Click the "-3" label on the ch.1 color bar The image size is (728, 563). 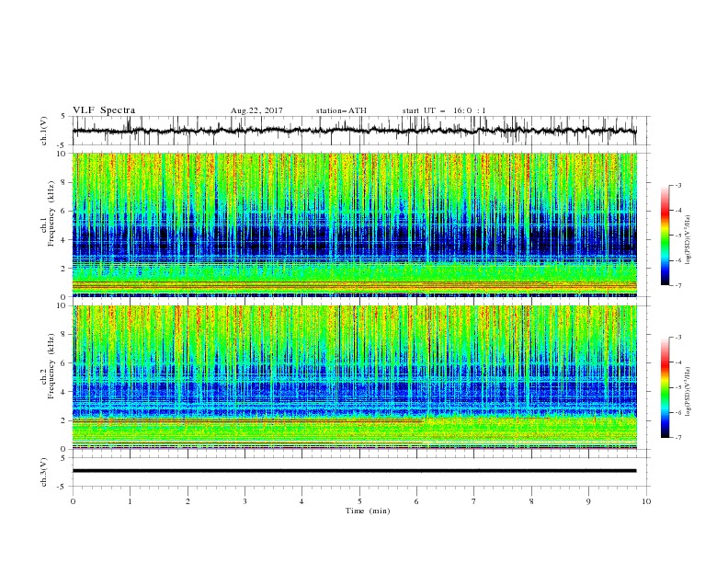coord(677,185)
